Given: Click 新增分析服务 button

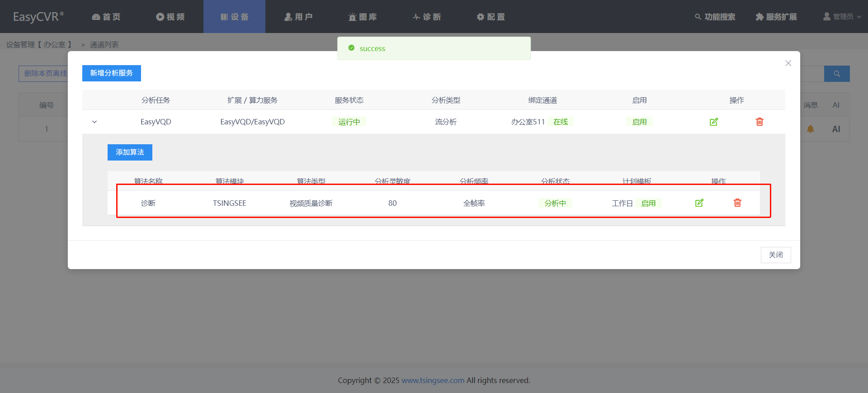Looking at the screenshot, I should (x=112, y=73).
